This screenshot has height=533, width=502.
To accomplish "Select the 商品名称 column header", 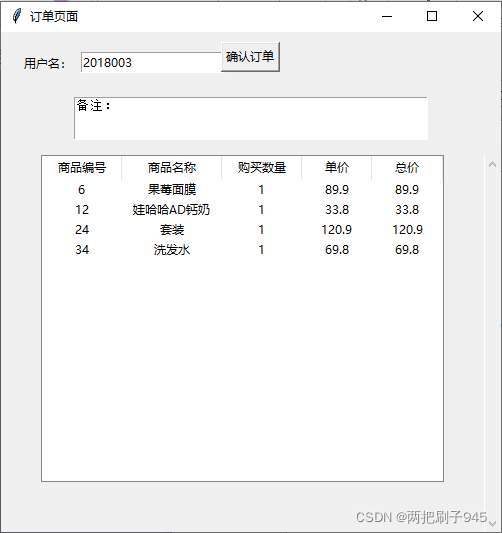I will (x=172, y=168).
